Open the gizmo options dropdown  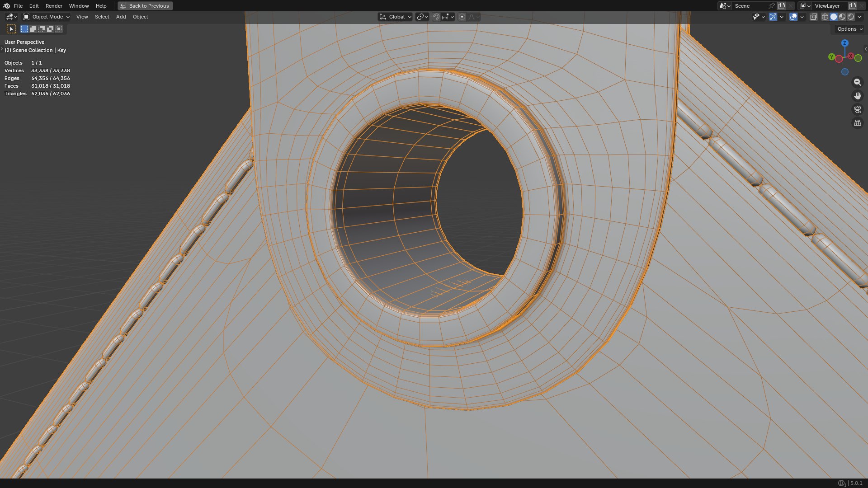tap(782, 17)
